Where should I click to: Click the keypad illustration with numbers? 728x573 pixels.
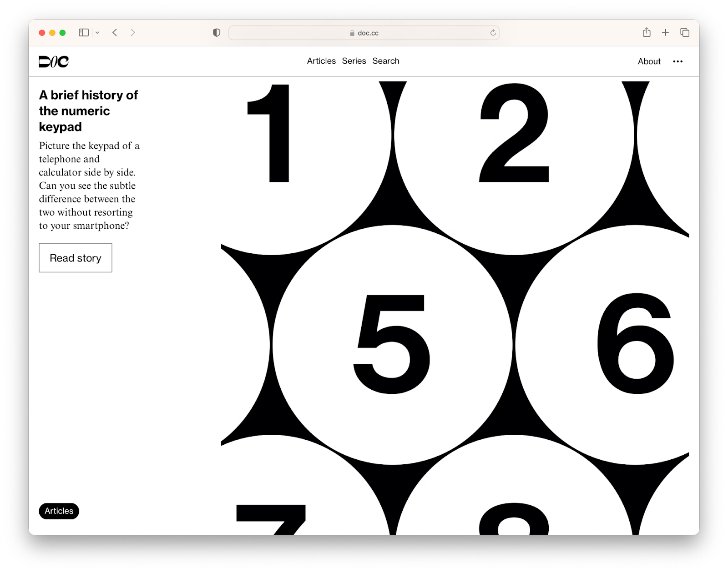455,308
